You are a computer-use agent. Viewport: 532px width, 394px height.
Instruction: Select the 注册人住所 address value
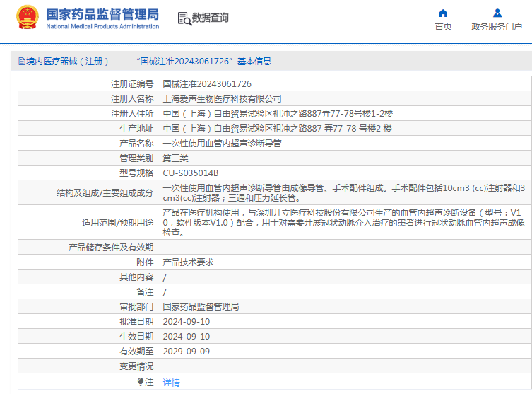(278, 114)
